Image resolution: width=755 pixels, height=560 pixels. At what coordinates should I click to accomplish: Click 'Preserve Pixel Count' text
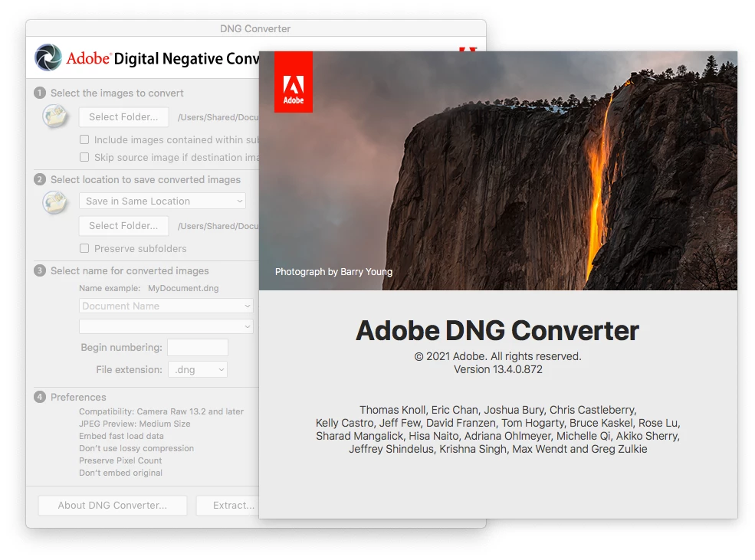click(120, 460)
